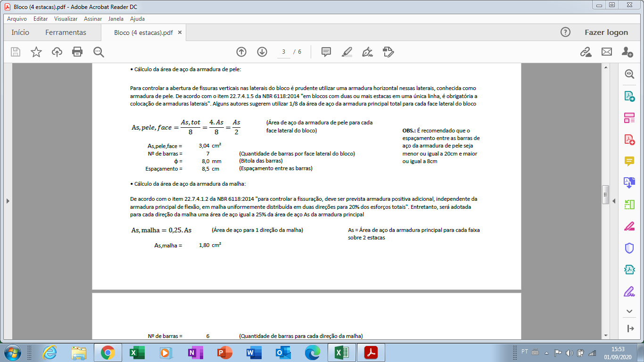The height and width of the screenshot is (362, 644).
Task: Open the Ajuda menu
Action: [x=137, y=19]
